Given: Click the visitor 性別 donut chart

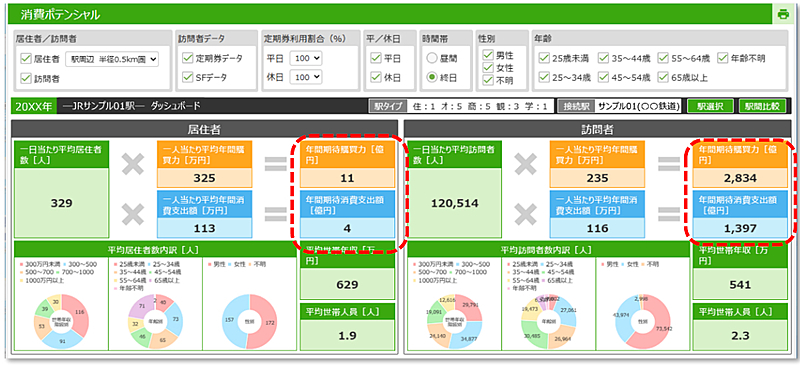Looking at the screenshot, I should (x=640, y=322).
